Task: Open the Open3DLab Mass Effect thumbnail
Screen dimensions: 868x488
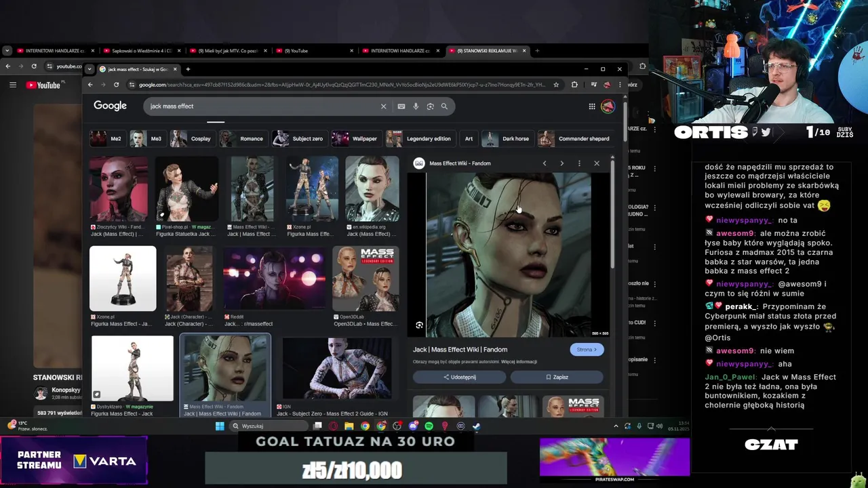Action: (x=366, y=279)
